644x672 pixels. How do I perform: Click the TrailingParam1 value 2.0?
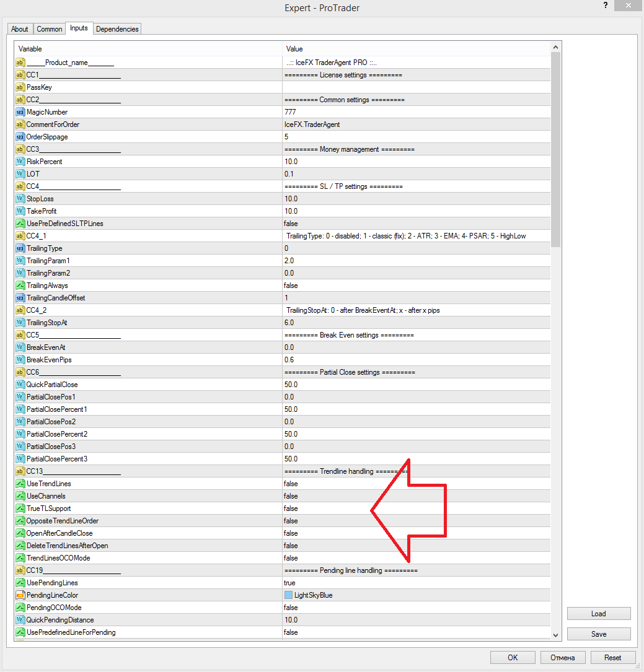(289, 261)
